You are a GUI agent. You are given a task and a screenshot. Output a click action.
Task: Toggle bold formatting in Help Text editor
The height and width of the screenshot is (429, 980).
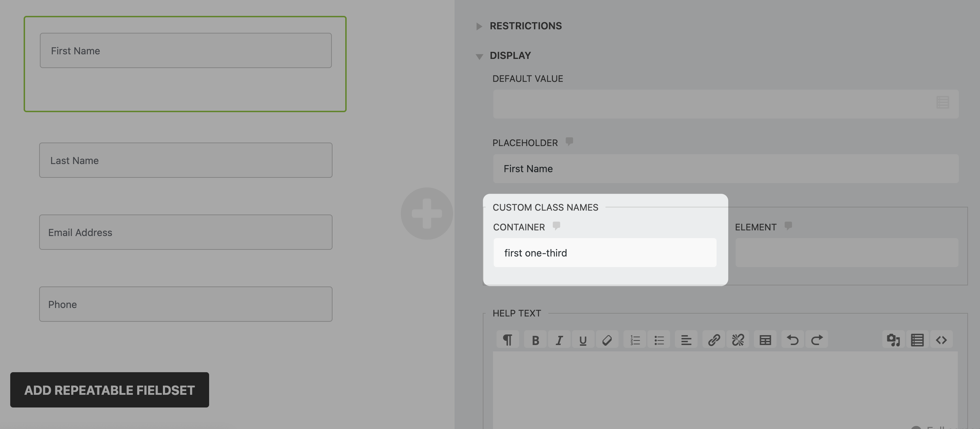click(x=535, y=339)
